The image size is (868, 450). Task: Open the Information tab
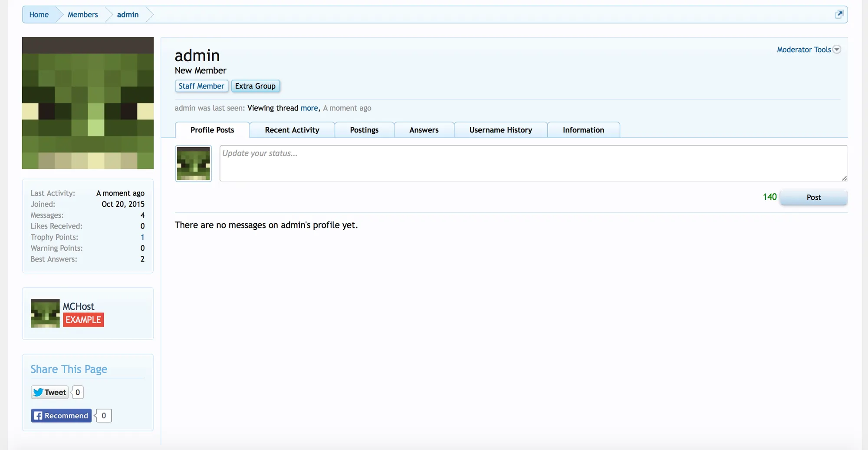click(x=583, y=130)
